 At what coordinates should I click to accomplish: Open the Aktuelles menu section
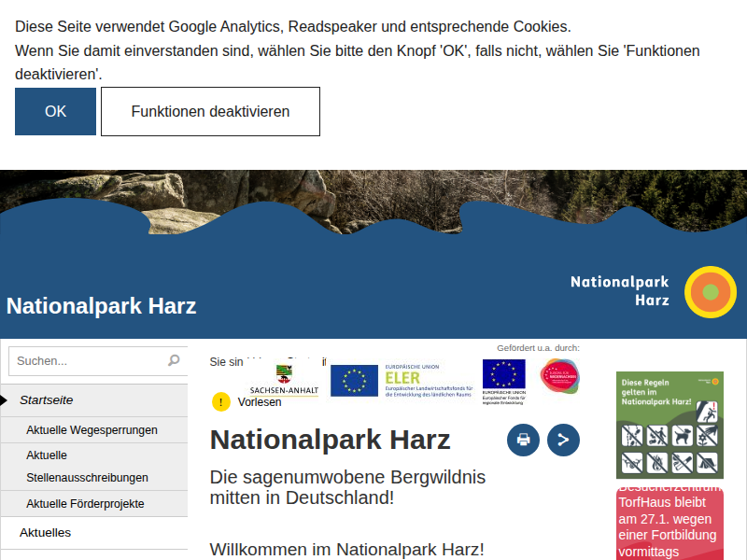point(45,533)
